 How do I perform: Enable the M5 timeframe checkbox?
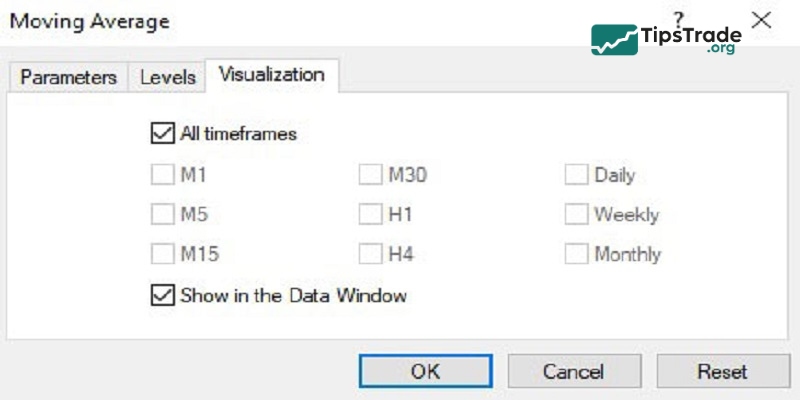161,214
